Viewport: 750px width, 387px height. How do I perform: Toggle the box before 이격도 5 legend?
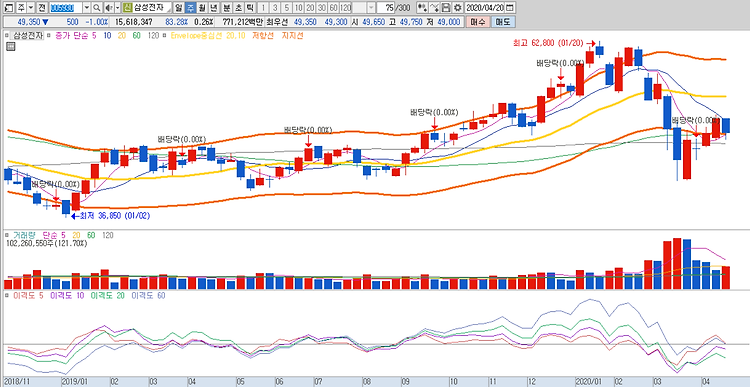(7, 296)
